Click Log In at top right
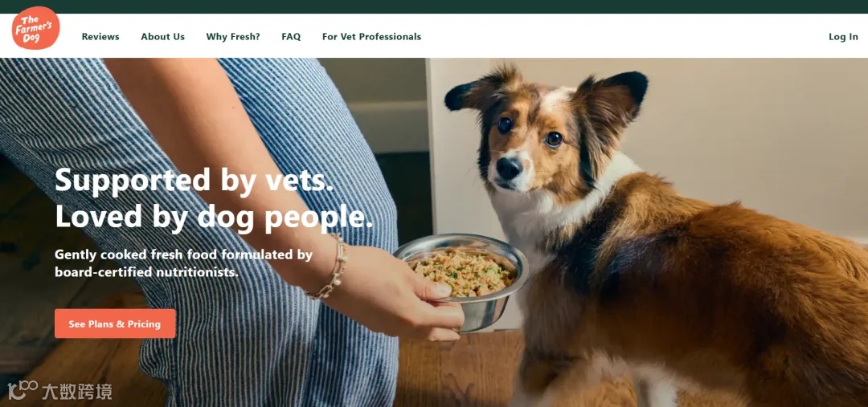 [843, 36]
